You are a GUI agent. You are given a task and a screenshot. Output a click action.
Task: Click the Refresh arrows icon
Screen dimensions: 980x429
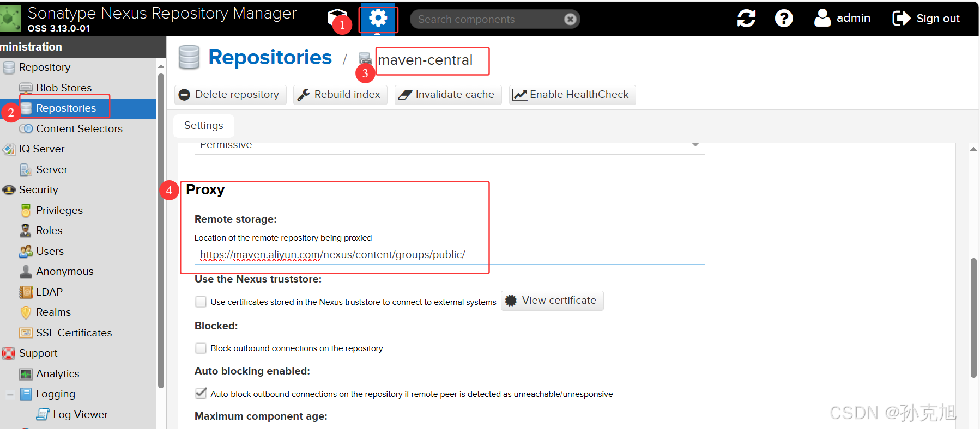click(746, 19)
